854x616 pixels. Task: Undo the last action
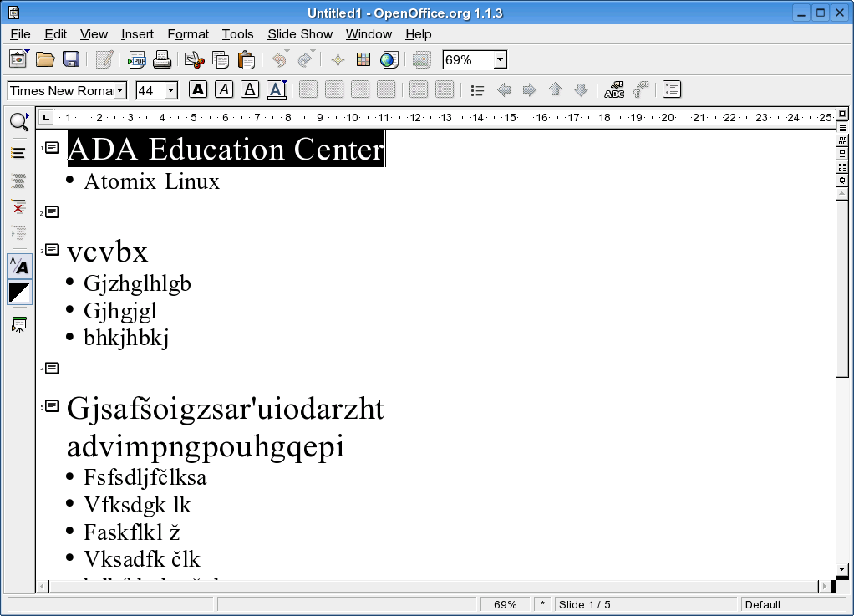tap(279, 59)
